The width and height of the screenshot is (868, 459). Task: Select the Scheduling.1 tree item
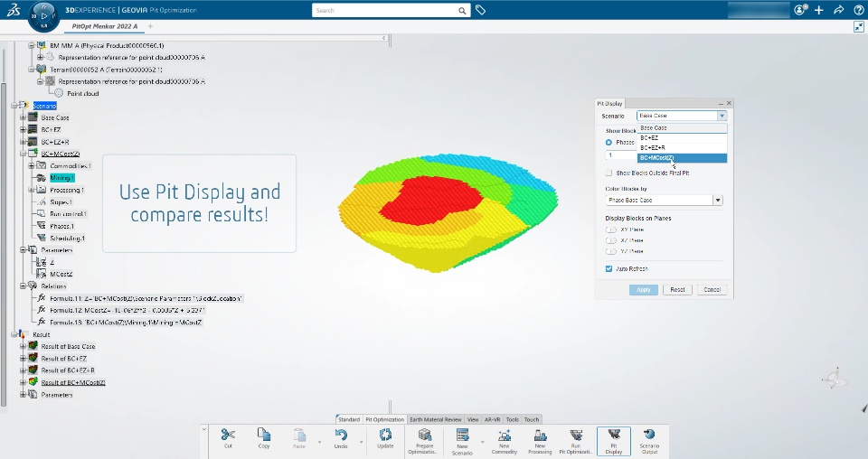pyautogui.click(x=67, y=239)
